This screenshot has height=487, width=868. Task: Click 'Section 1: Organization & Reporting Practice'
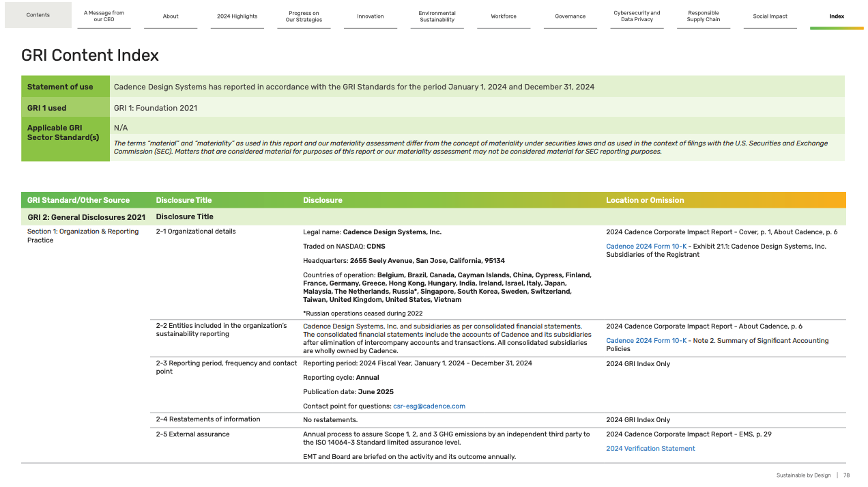(x=83, y=236)
